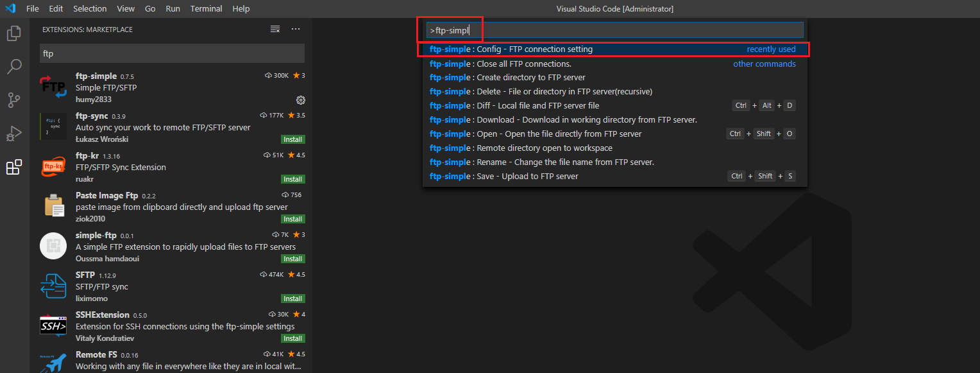Screen dimensions: 980x373
Task: Open the Terminal menu
Action: [x=207, y=9]
